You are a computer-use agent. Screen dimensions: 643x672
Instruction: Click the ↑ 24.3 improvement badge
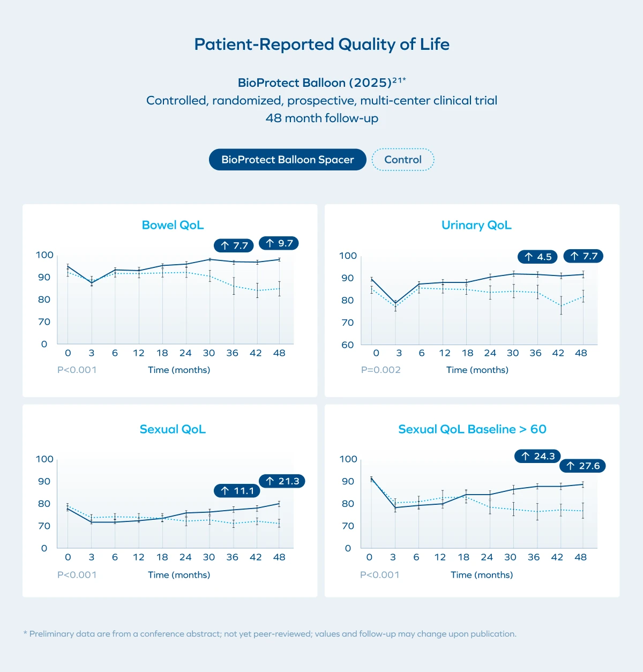click(x=537, y=456)
